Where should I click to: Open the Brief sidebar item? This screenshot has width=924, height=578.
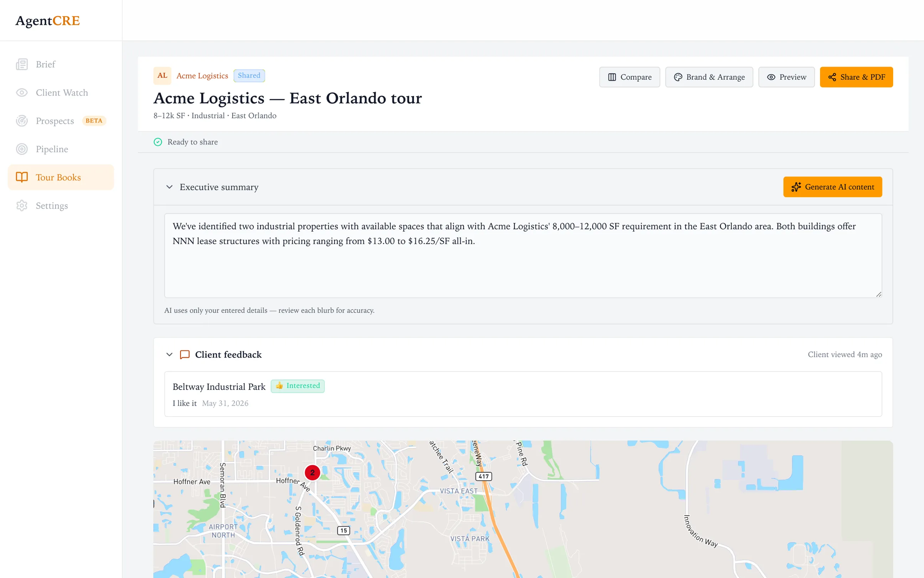click(61, 64)
